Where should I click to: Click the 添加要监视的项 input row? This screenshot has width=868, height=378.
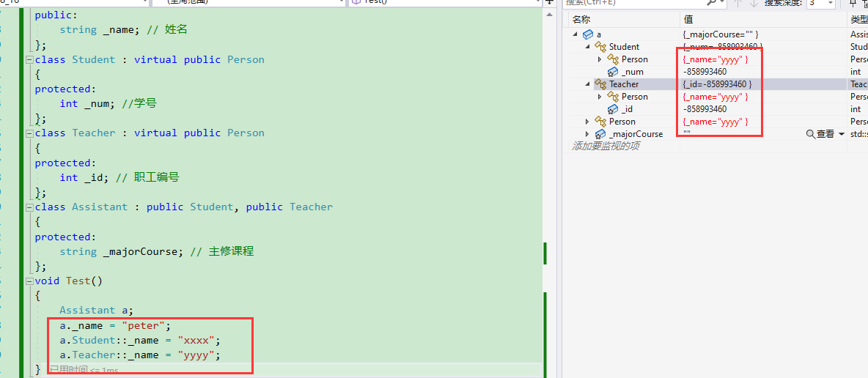point(606,147)
